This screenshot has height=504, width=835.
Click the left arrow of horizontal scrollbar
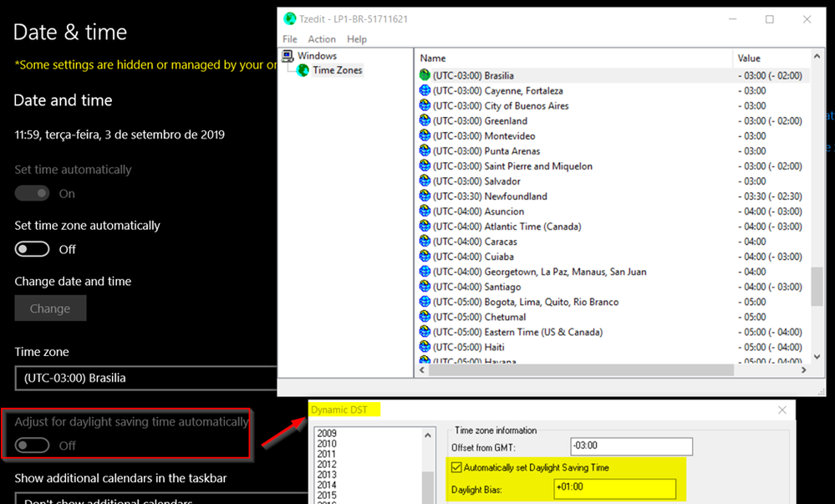pos(422,369)
